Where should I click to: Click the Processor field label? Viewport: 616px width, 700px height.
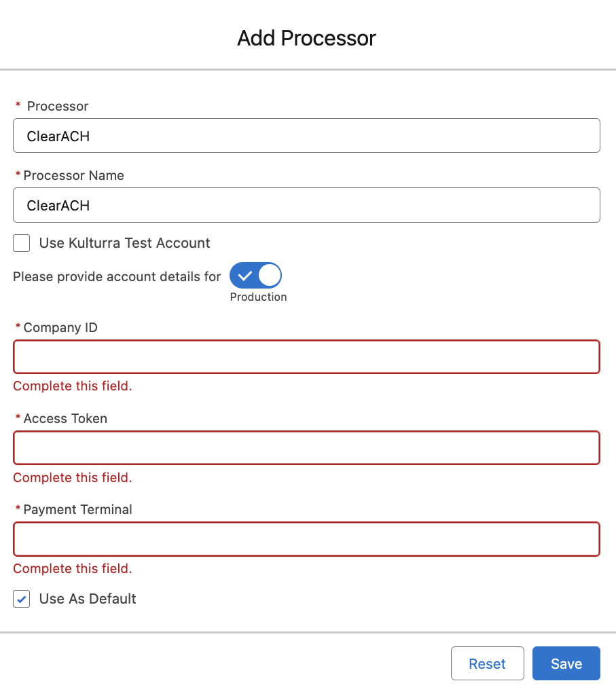click(x=58, y=106)
